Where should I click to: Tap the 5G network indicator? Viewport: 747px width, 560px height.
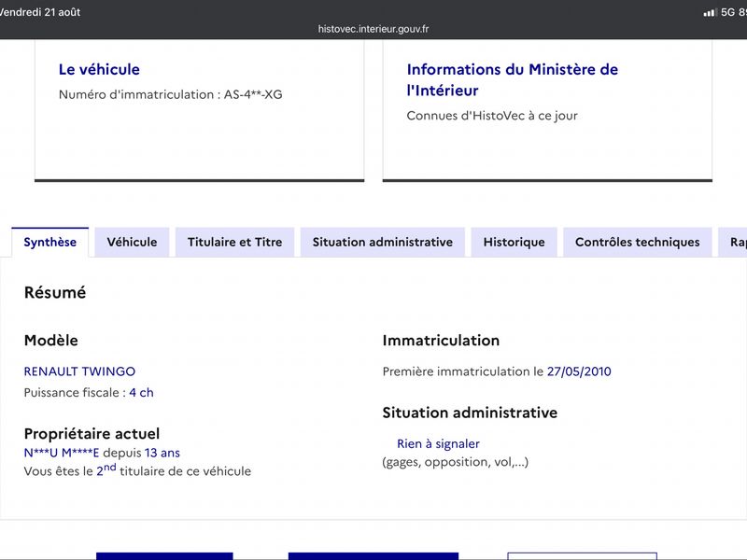coord(727,12)
